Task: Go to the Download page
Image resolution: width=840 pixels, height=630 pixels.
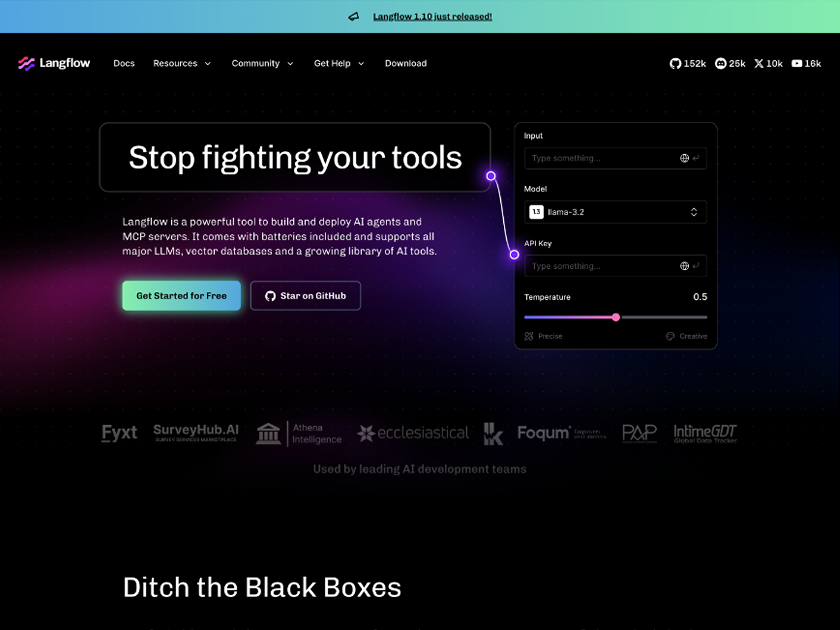Action: point(406,63)
